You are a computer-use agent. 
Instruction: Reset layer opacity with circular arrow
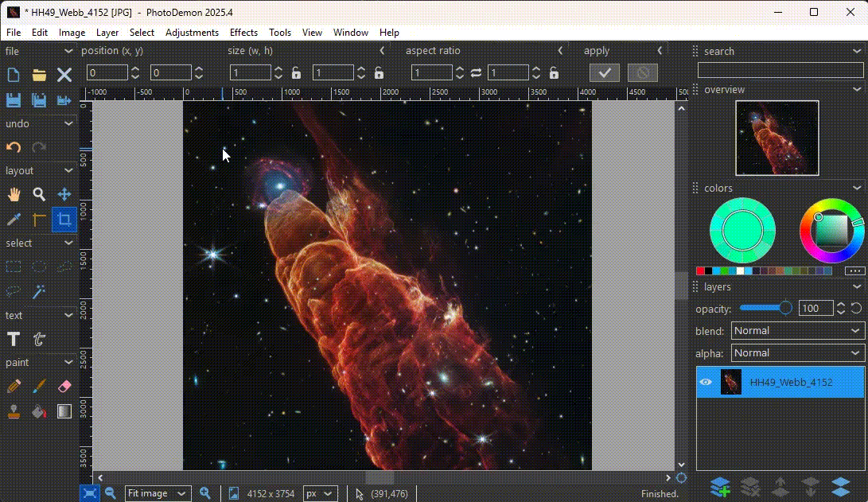(856, 309)
